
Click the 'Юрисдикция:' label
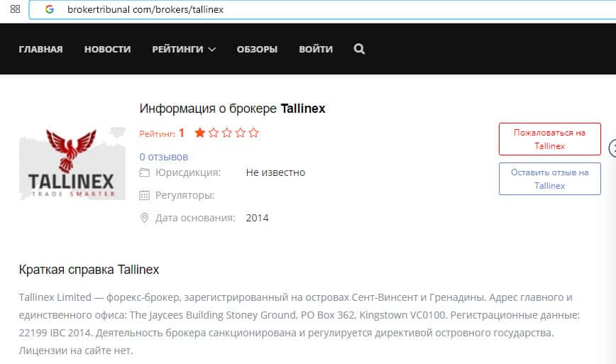[x=188, y=172]
